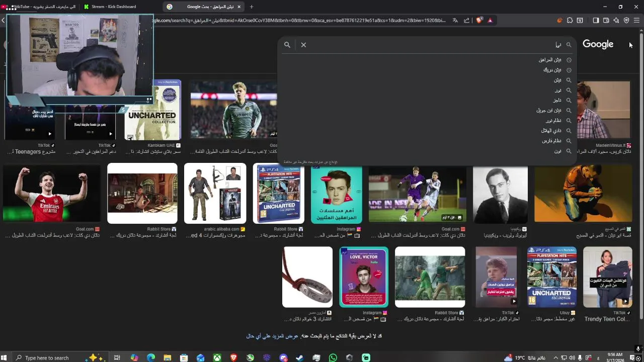644x362 pixels.
Task: Open the Uncharted Collection Kanbkam UAE image
Action: tap(153, 110)
